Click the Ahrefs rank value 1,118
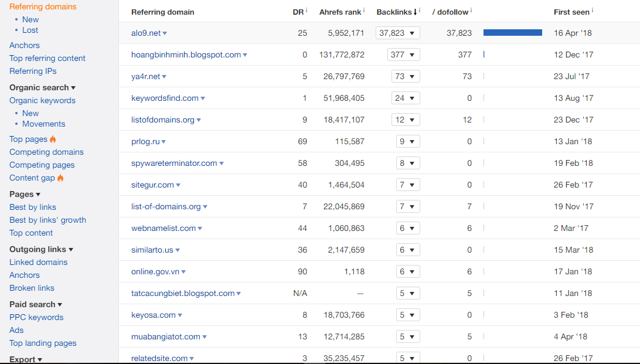The image size is (640, 364). pyautogui.click(x=354, y=271)
